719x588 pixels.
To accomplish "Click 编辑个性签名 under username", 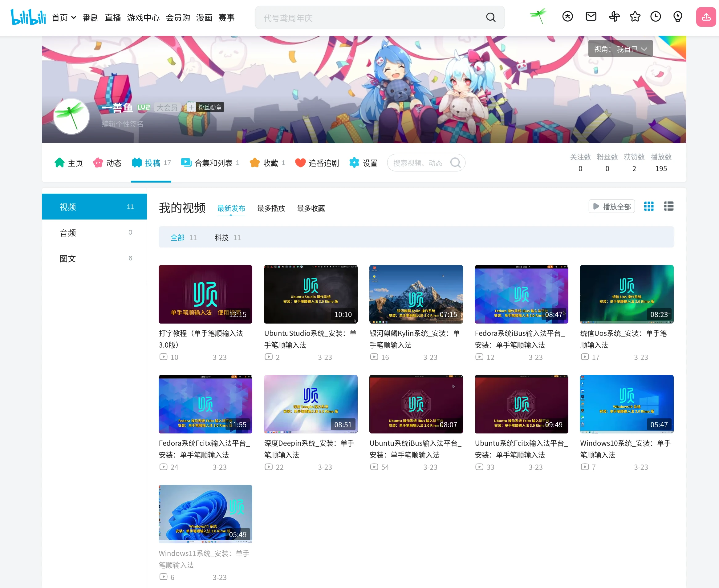I will click(x=122, y=124).
